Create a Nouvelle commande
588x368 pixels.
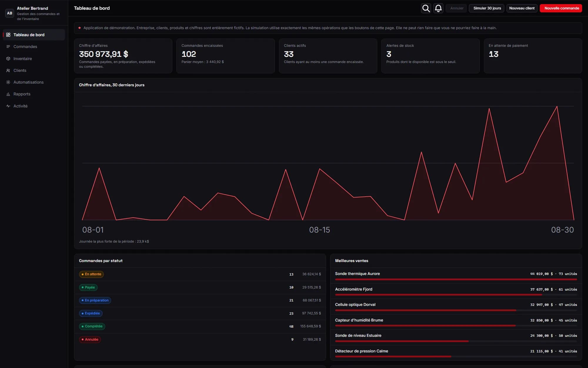(x=561, y=8)
